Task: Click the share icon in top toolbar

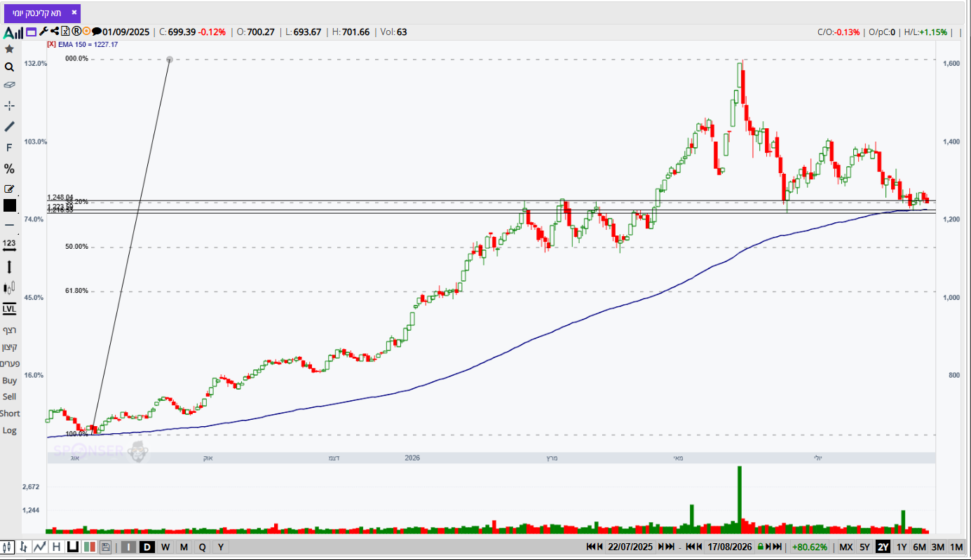Action: click(x=55, y=32)
